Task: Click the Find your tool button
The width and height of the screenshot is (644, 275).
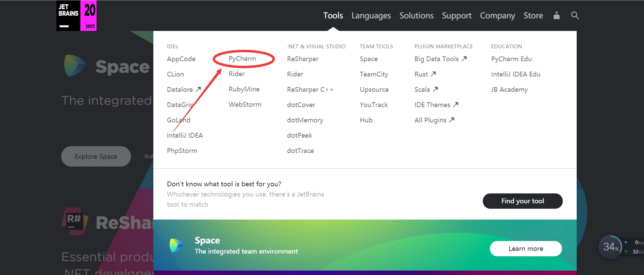Action: [x=523, y=201]
